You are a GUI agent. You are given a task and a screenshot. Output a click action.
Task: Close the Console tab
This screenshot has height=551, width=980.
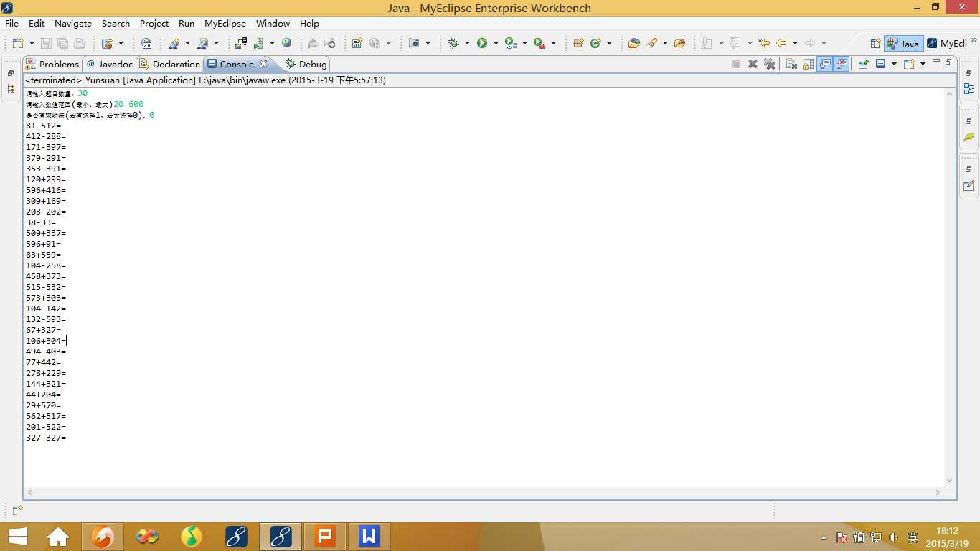coord(263,64)
